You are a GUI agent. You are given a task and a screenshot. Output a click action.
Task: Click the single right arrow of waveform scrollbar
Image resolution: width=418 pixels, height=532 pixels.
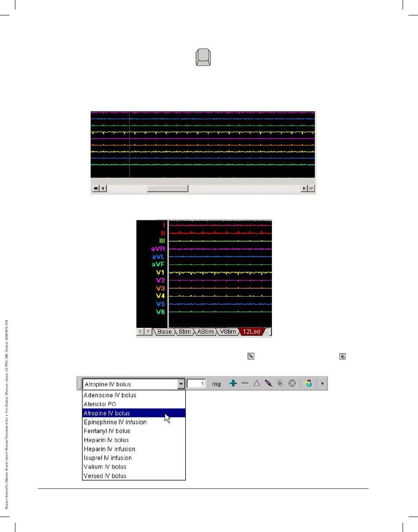coord(304,188)
